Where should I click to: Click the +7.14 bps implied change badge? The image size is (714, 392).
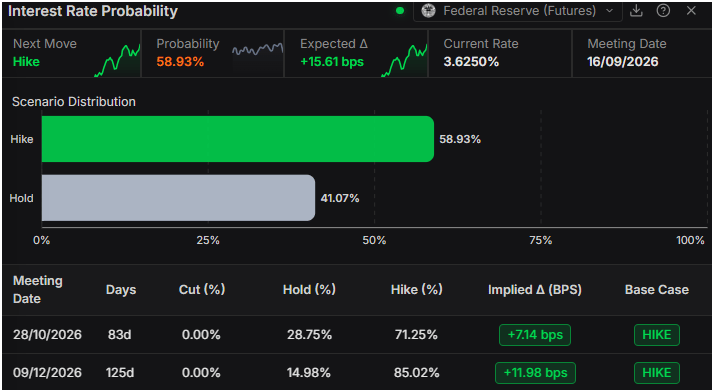535,335
